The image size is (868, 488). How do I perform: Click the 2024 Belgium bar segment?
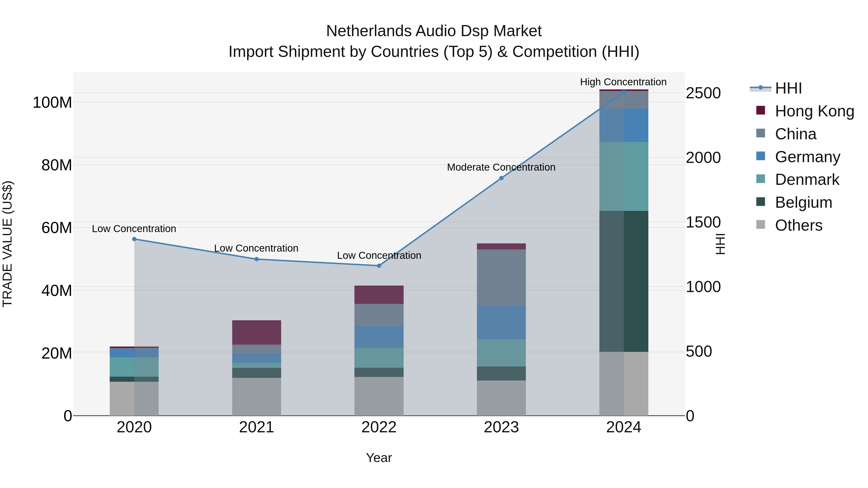[624, 281]
